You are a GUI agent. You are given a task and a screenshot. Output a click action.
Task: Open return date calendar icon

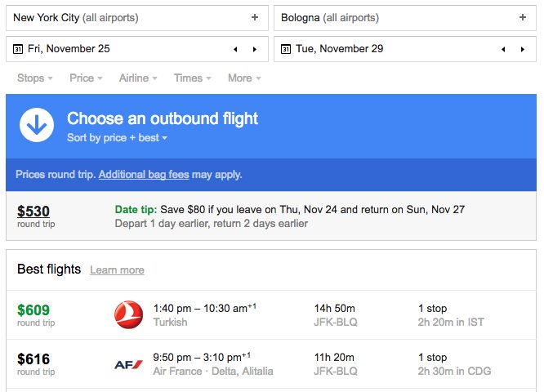coord(286,49)
